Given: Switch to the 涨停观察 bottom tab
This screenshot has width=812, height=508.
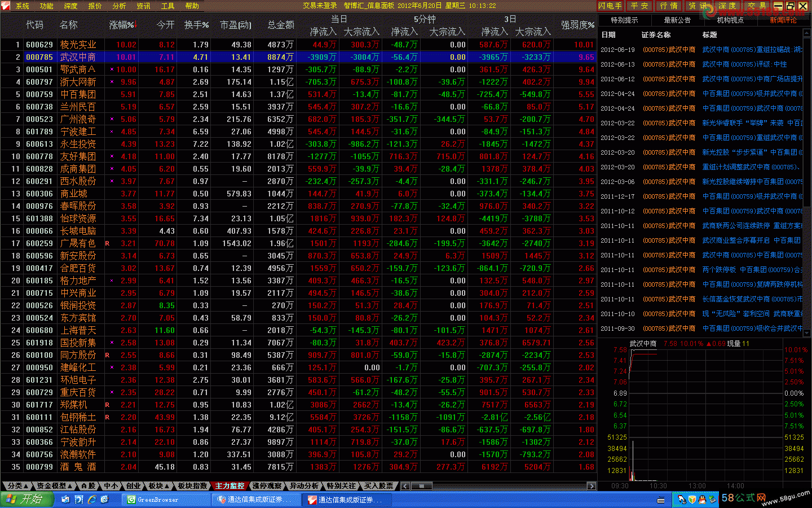Looking at the screenshot, I should click(x=267, y=486).
